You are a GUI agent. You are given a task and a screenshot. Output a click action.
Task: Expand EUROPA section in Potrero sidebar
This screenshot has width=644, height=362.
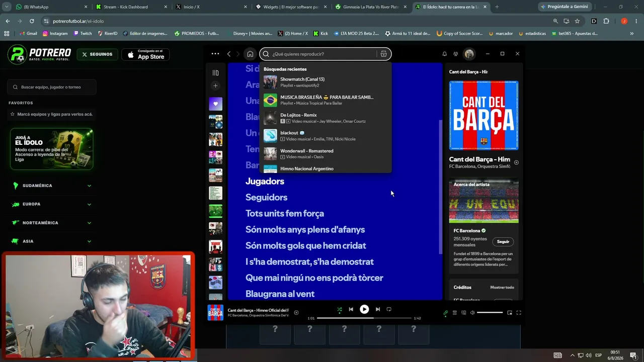(x=52, y=204)
